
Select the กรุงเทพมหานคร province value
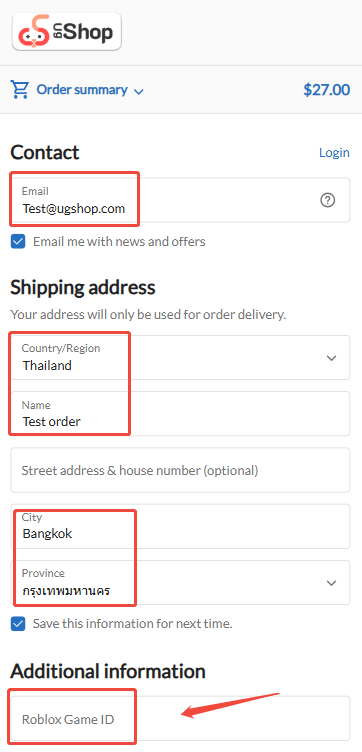click(x=66, y=589)
